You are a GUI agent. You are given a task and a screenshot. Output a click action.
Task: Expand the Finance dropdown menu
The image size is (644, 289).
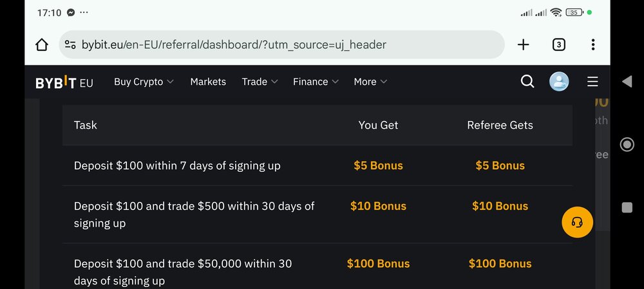[x=316, y=82]
